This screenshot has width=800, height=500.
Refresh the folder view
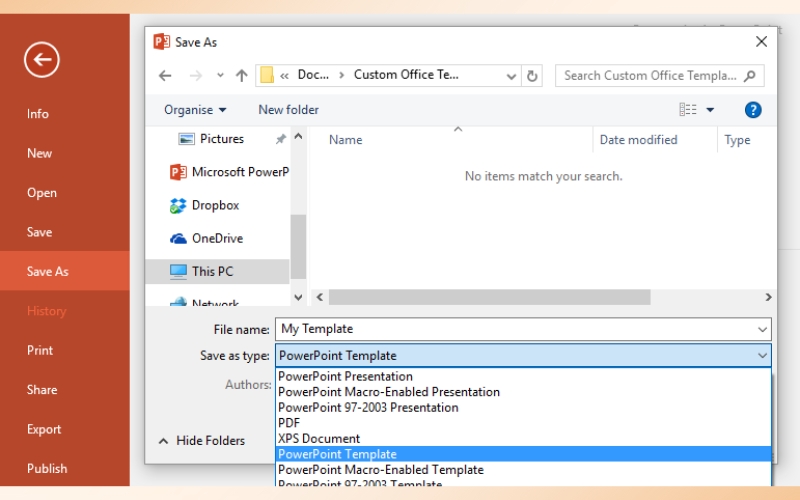tap(532, 76)
